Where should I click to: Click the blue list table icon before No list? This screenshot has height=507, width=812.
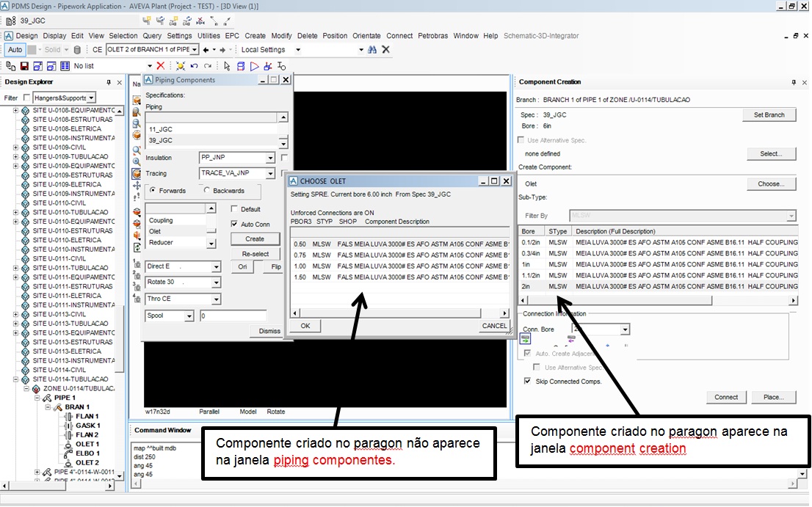[65, 66]
